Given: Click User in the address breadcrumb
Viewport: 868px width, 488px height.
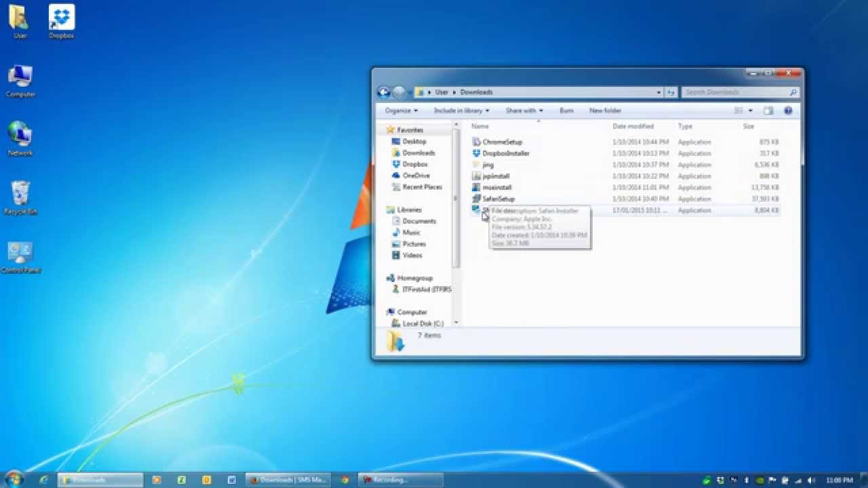Looking at the screenshot, I should 441,92.
